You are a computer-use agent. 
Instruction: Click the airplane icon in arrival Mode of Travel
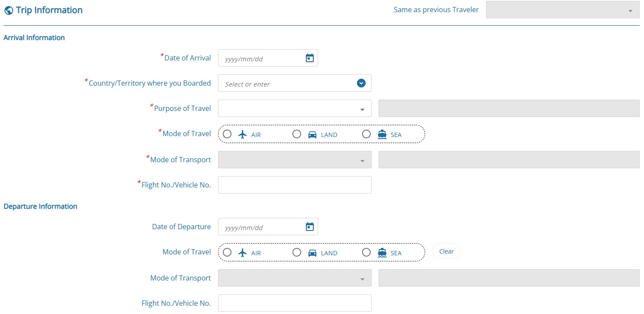click(243, 134)
